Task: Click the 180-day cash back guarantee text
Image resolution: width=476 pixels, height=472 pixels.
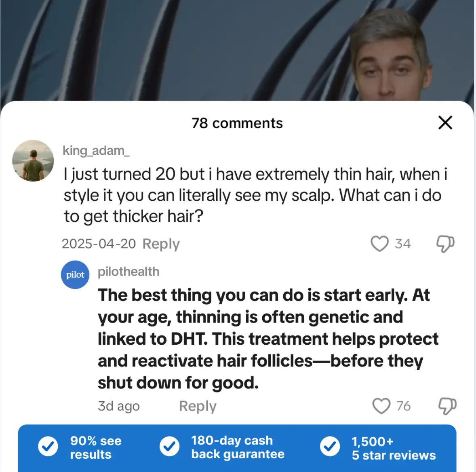Action: coord(238,447)
